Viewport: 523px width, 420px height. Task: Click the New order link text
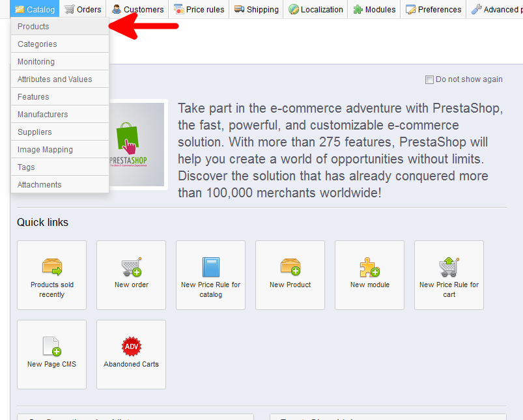[x=132, y=285]
